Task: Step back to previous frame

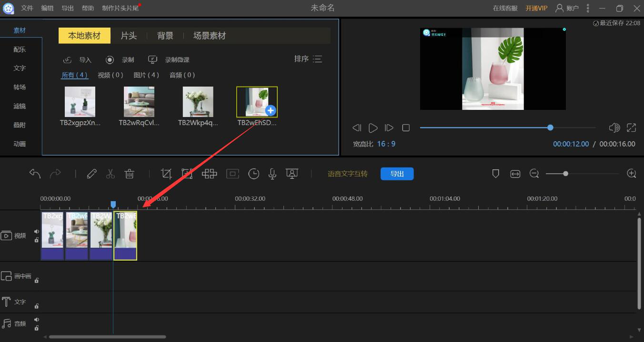Action: [357, 127]
